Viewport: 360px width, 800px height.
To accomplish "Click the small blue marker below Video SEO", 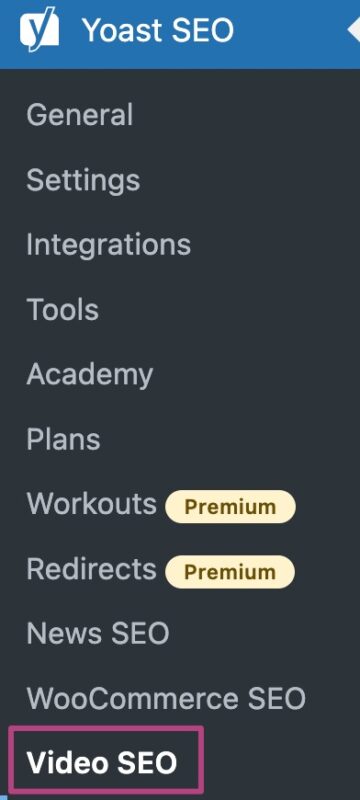I will (2, 797).
